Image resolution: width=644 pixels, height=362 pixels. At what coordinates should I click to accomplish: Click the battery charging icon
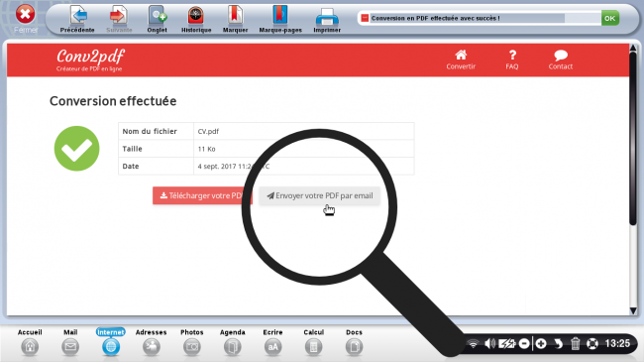(x=506, y=343)
